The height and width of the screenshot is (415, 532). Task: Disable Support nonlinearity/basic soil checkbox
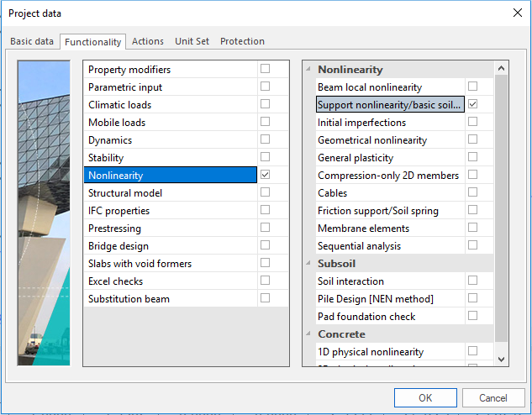pos(473,105)
